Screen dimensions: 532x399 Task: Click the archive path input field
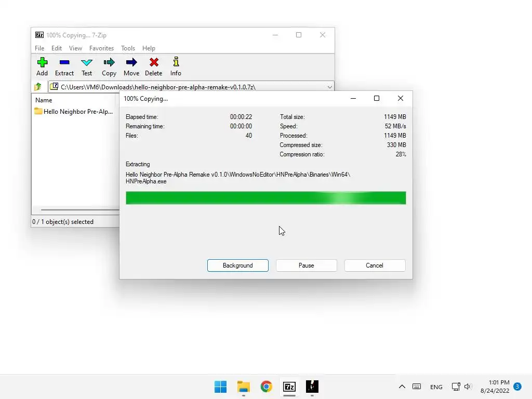[191, 87]
